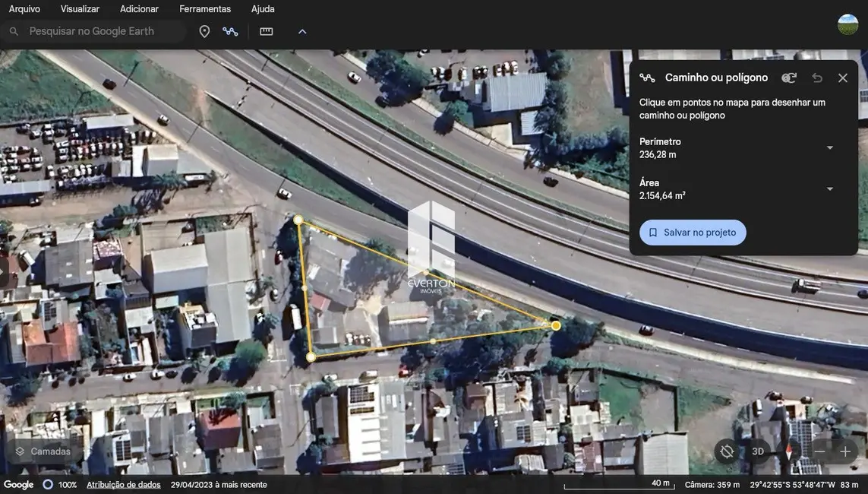Zoom out with the minus button
This screenshot has height=494, width=868.
[x=819, y=451]
